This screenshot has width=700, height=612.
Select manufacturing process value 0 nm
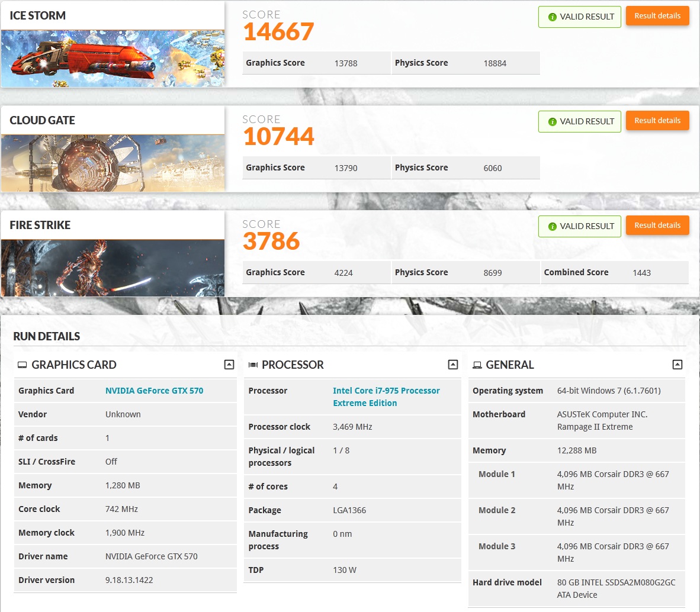[x=342, y=534]
